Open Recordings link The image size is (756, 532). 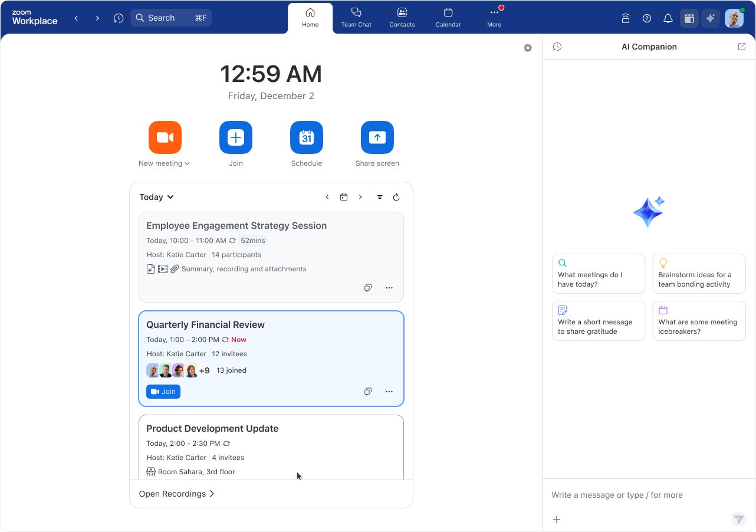[x=177, y=494]
